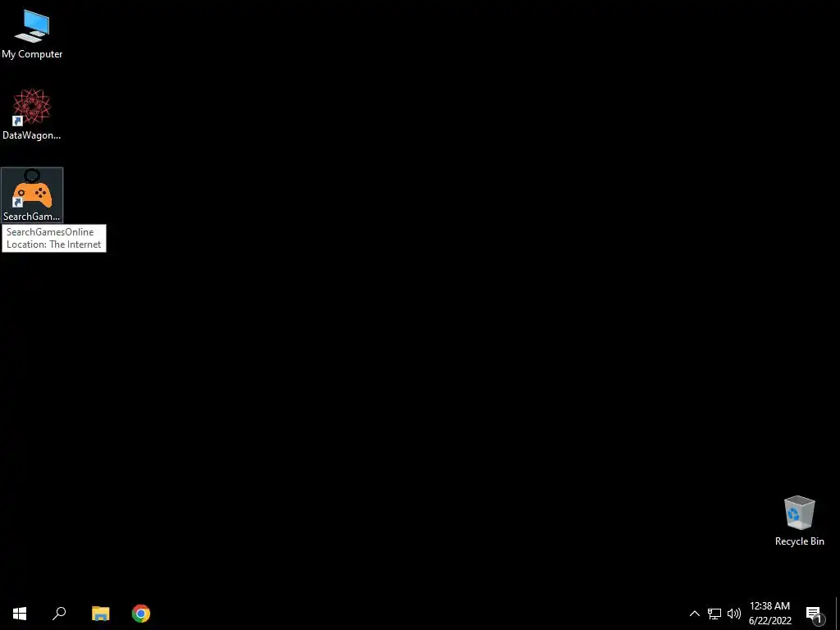Show hidden system tray icons
Viewport: 840px width, 630px height.
tap(694, 614)
